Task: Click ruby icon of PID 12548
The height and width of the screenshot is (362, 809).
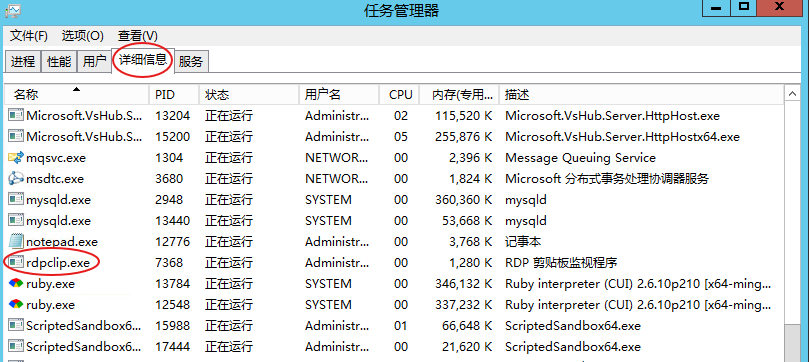Action: click(x=16, y=305)
